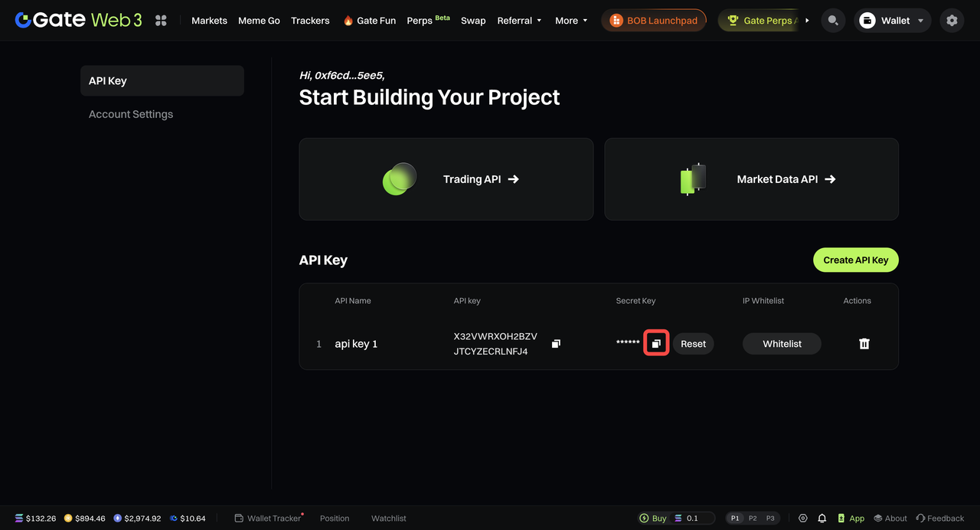This screenshot has width=980, height=530.
Task: Switch to the P3 preset
Action: (770, 519)
